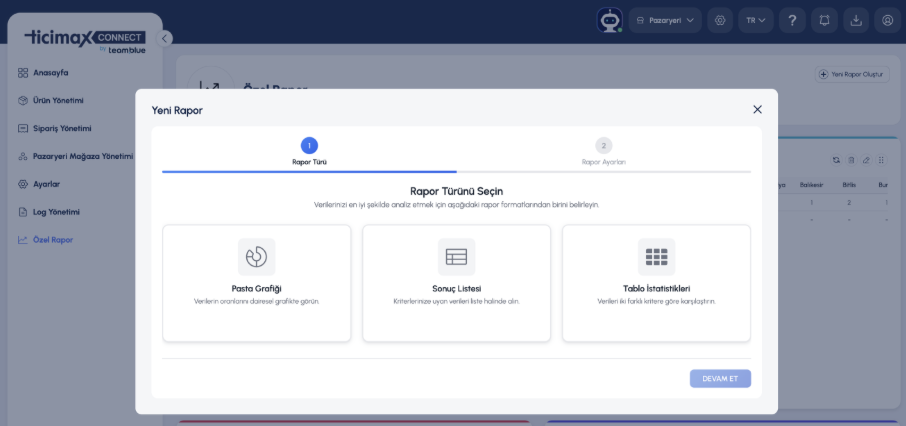The width and height of the screenshot is (906, 426).
Task: Click the DEVAM ET button
Action: [x=720, y=379]
